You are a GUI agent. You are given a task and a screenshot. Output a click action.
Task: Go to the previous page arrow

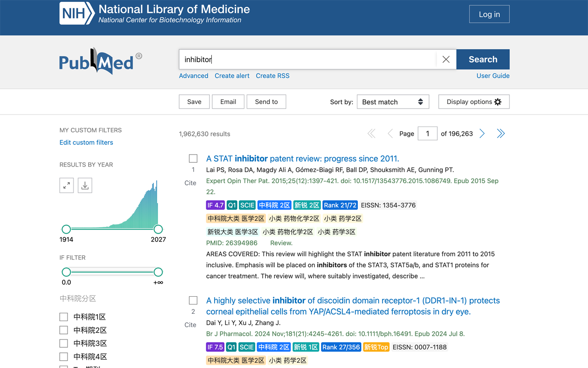(x=390, y=133)
